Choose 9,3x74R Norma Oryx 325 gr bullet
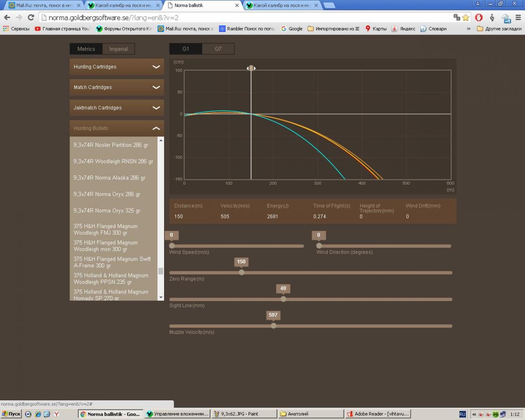 107,210
